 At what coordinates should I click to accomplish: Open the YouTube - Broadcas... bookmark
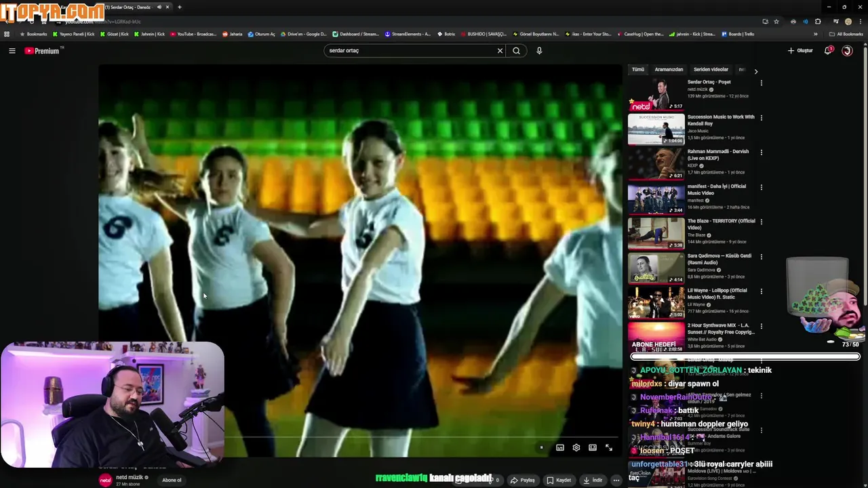coord(193,34)
